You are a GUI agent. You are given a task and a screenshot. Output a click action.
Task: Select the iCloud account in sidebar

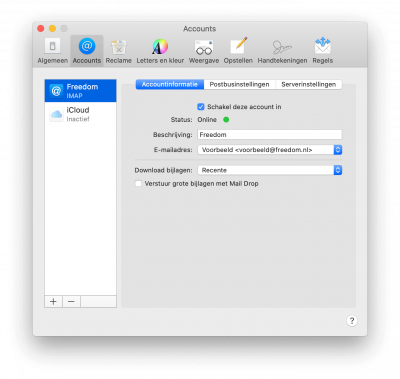point(80,114)
